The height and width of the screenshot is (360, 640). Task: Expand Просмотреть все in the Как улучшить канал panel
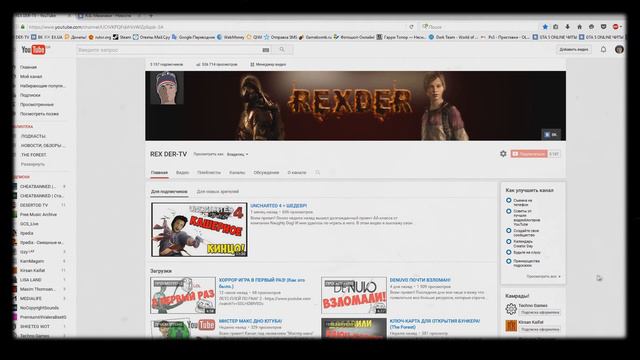pos(543,276)
